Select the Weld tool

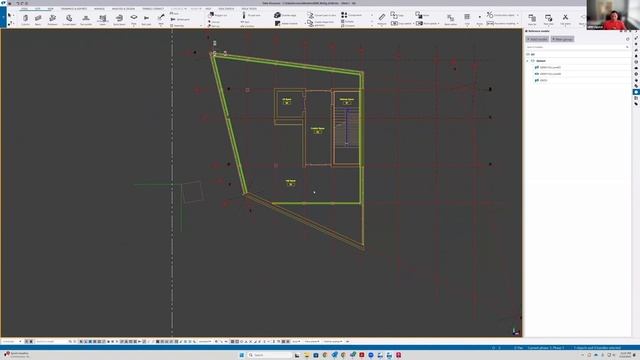click(x=161, y=19)
